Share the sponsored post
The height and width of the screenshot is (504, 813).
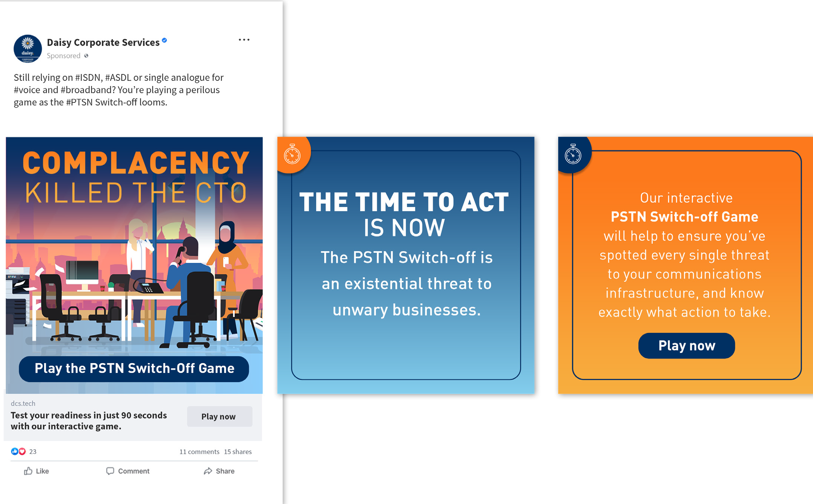coord(219,471)
